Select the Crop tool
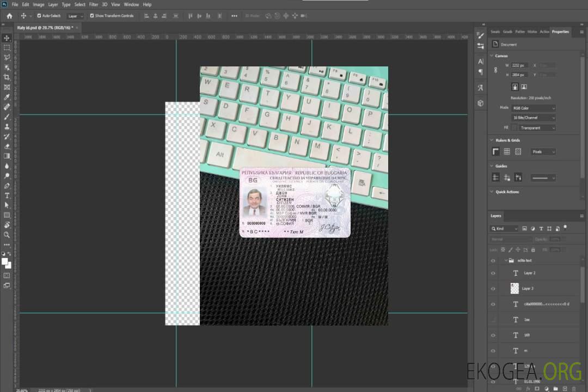Image resolution: width=588 pixels, height=392 pixels. (x=7, y=77)
